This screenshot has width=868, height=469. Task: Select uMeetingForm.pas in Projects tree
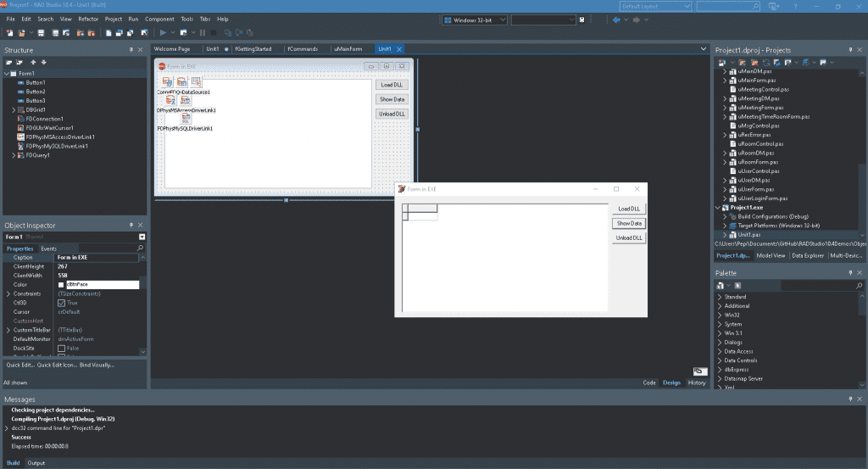[x=760, y=108]
